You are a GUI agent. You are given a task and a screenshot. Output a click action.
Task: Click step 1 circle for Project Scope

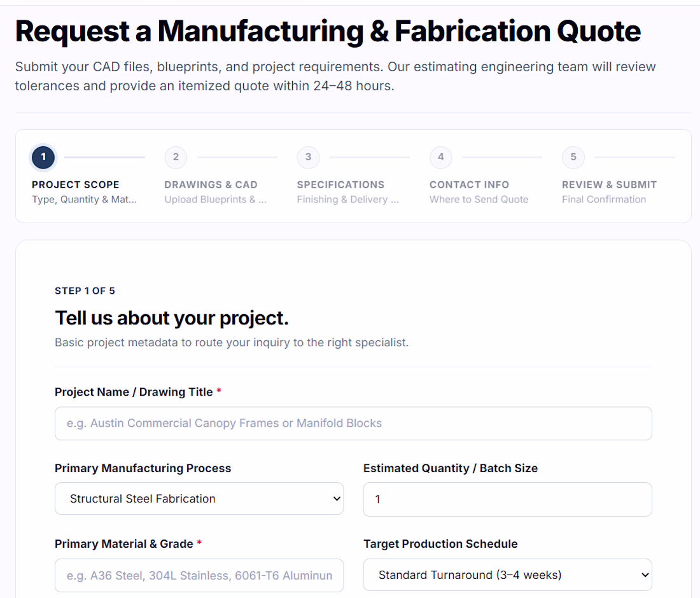[x=43, y=157]
